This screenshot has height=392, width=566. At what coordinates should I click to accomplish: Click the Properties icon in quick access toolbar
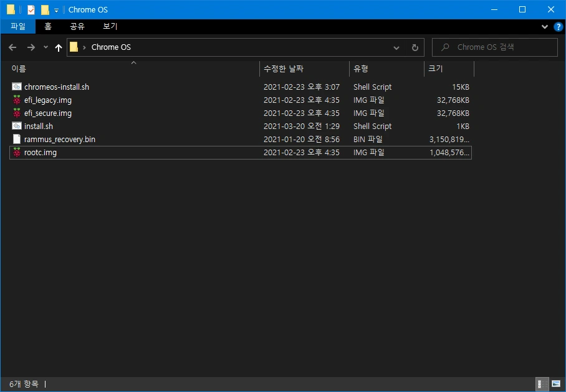point(31,10)
